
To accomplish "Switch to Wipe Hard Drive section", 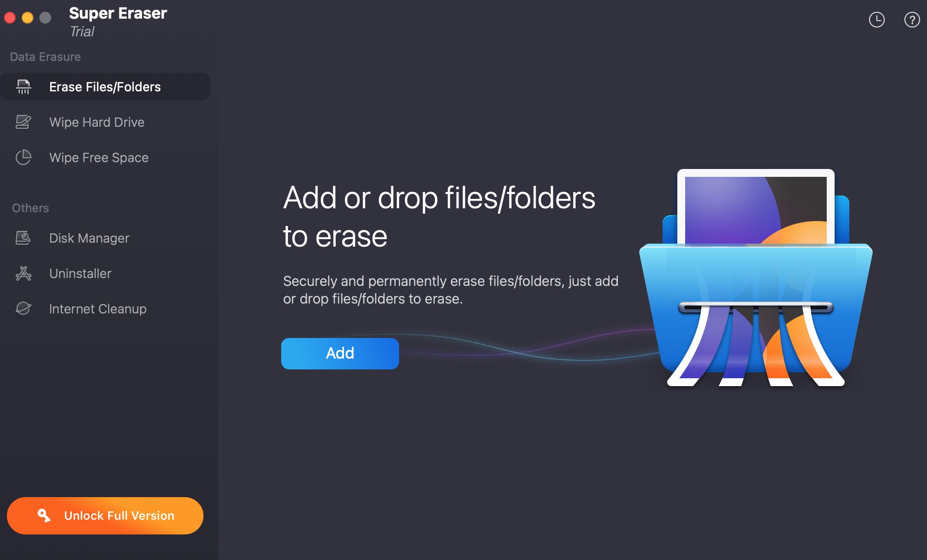I will [96, 122].
